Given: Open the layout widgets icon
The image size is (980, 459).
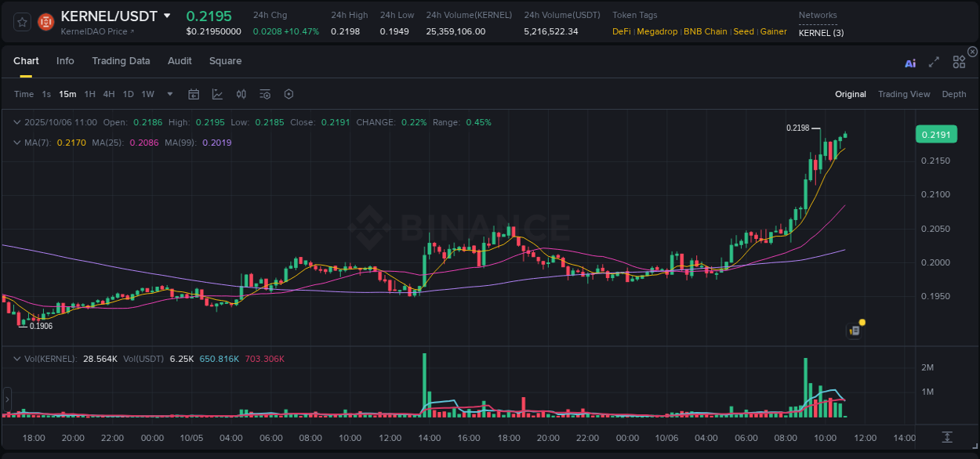Looking at the screenshot, I should click(x=959, y=61).
